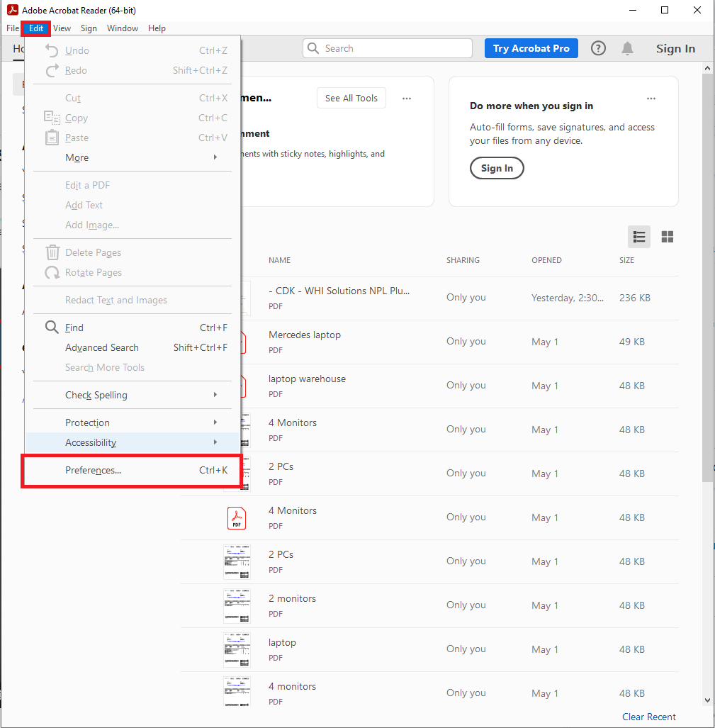Screen dimensions: 715x728
Task: Expand the Protection submenu
Action: pos(133,422)
